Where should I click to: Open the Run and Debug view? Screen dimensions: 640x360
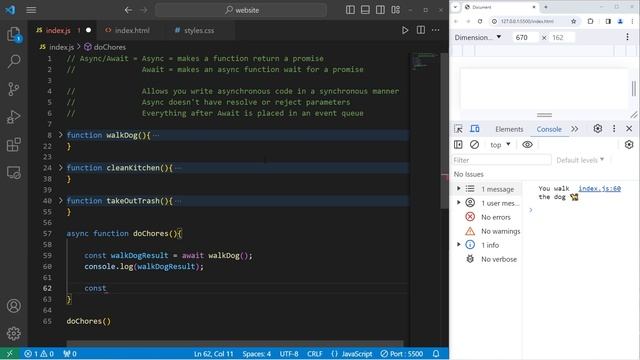[13, 117]
